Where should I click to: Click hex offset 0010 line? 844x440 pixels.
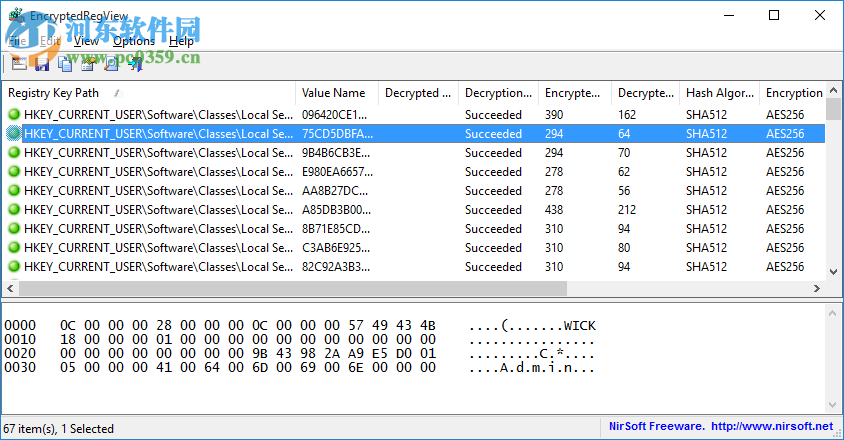(x=300, y=340)
